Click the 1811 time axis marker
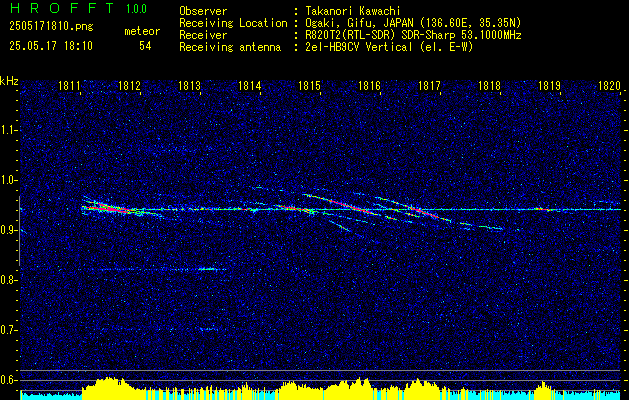This screenshot has height=400, width=629. 69,85
